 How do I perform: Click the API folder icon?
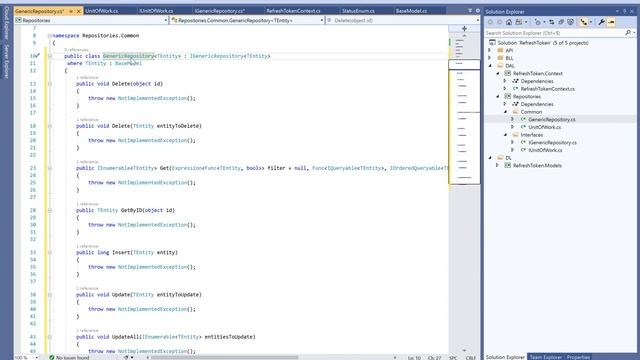pyautogui.click(x=500, y=50)
